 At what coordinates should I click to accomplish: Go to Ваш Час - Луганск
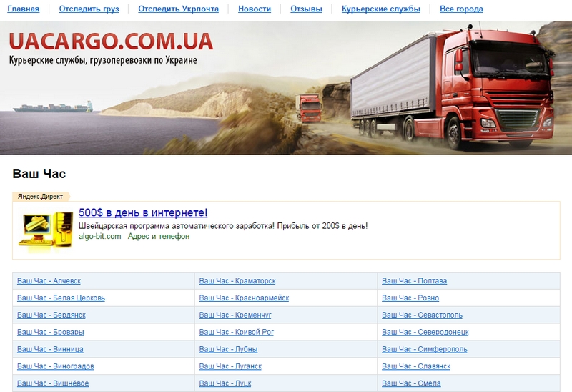click(230, 366)
